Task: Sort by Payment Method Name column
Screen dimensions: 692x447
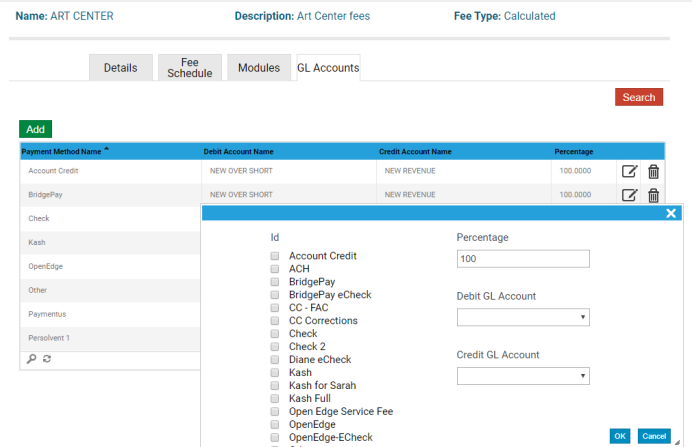Action: 66,152
